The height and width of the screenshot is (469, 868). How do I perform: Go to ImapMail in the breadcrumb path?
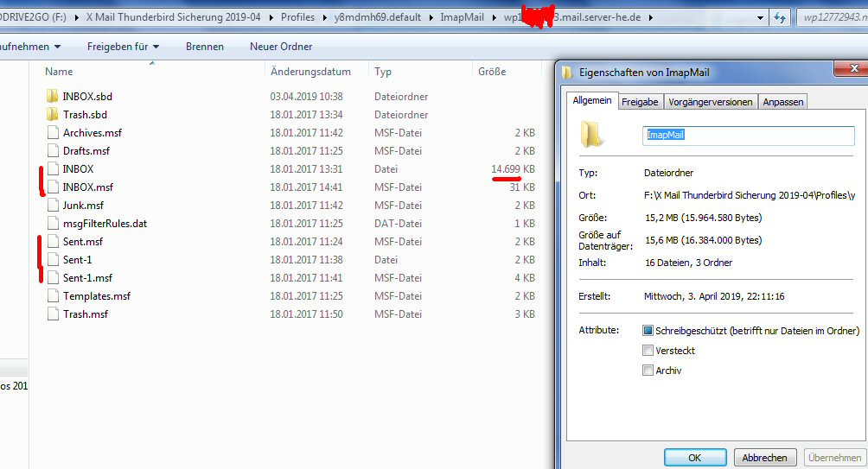pyautogui.click(x=463, y=17)
